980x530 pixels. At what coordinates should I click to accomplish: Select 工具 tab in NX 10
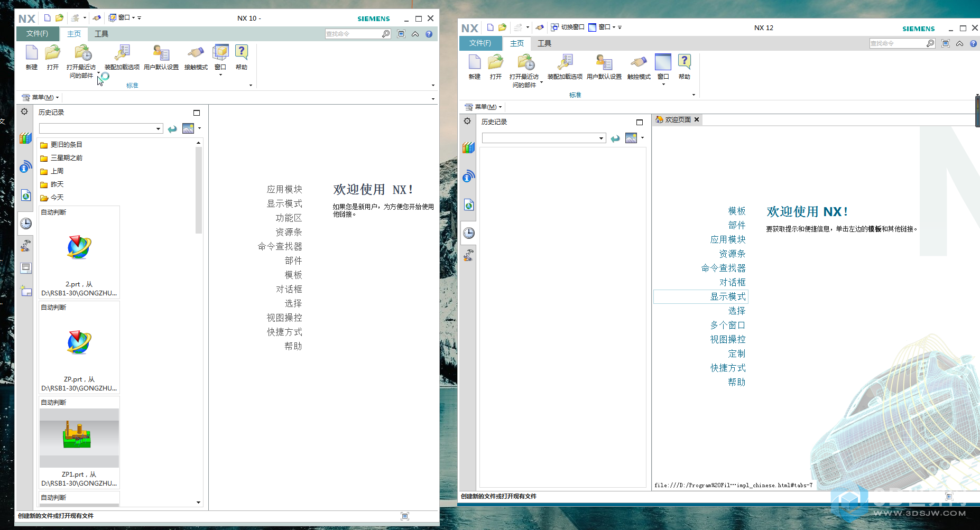pyautogui.click(x=101, y=34)
